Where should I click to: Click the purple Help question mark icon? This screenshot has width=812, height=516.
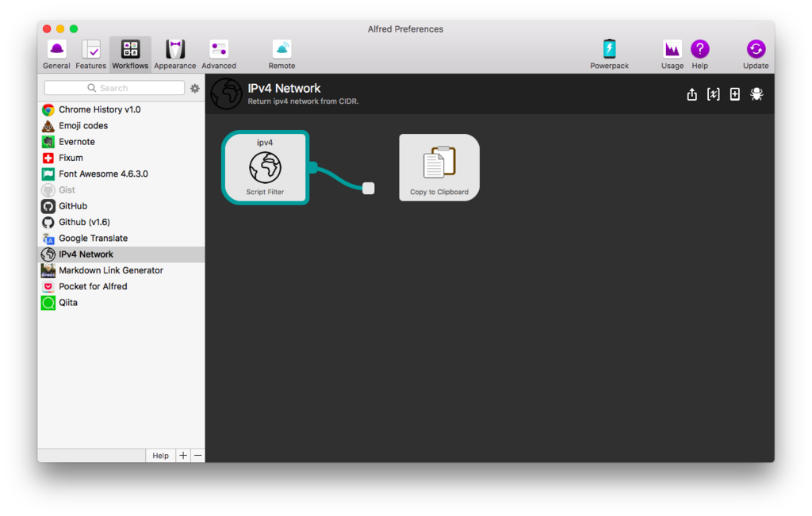click(699, 49)
